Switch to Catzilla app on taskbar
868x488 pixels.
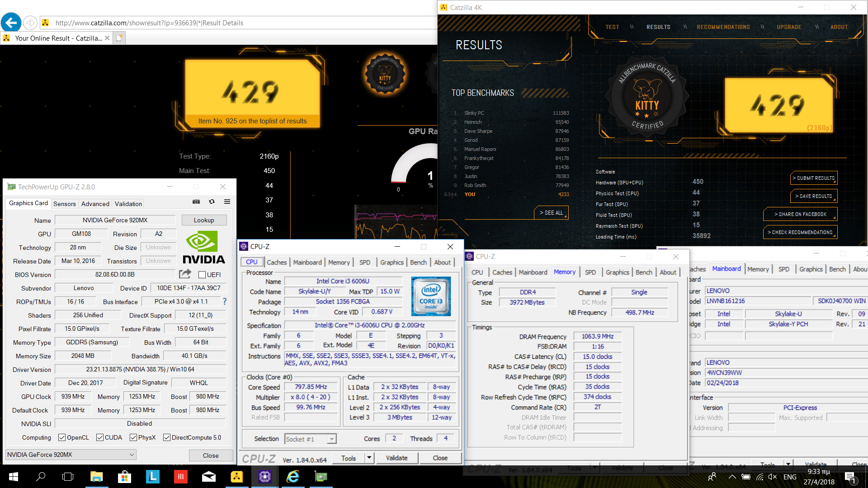point(236,477)
